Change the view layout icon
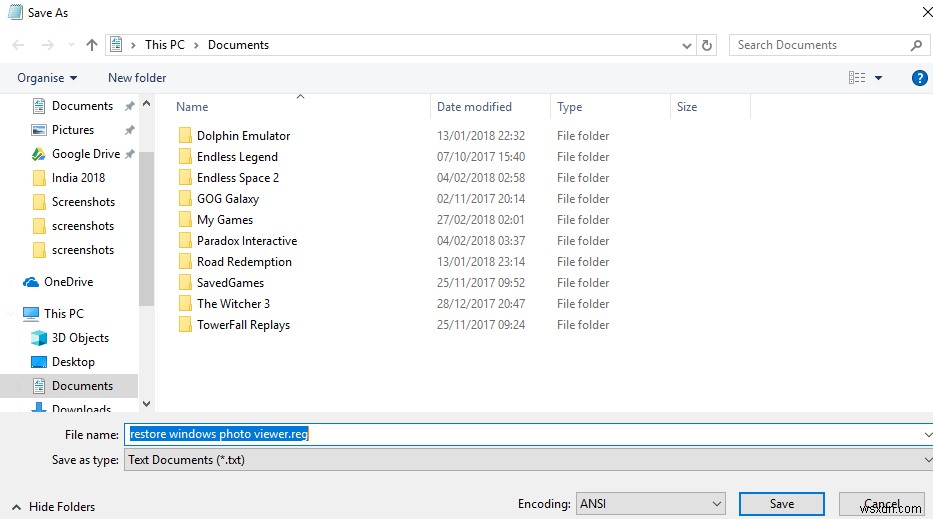Viewport: 933px width, 519px height. (x=857, y=78)
